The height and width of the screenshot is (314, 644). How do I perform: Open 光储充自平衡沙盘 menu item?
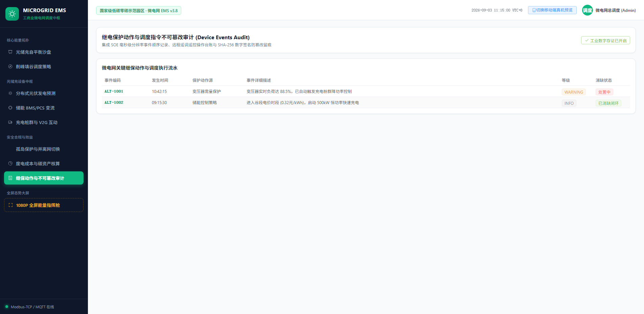click(44, 52)
